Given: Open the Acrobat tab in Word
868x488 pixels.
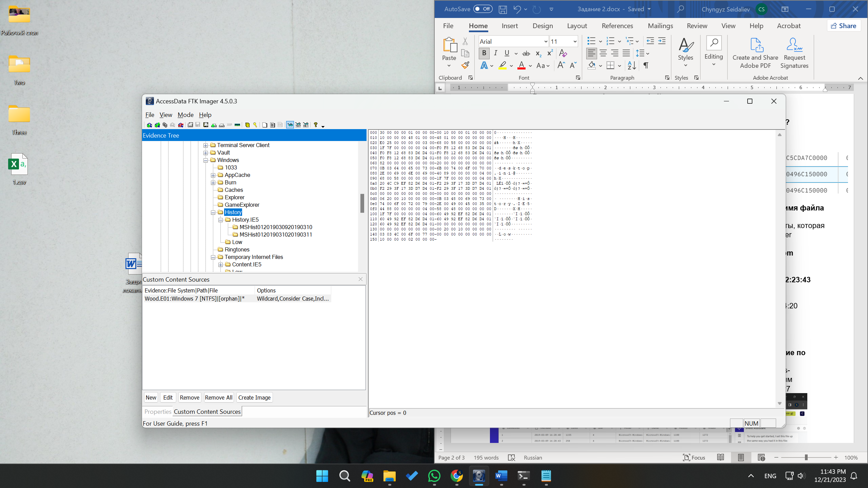Looking at the screenshot, I should [789, 26].
